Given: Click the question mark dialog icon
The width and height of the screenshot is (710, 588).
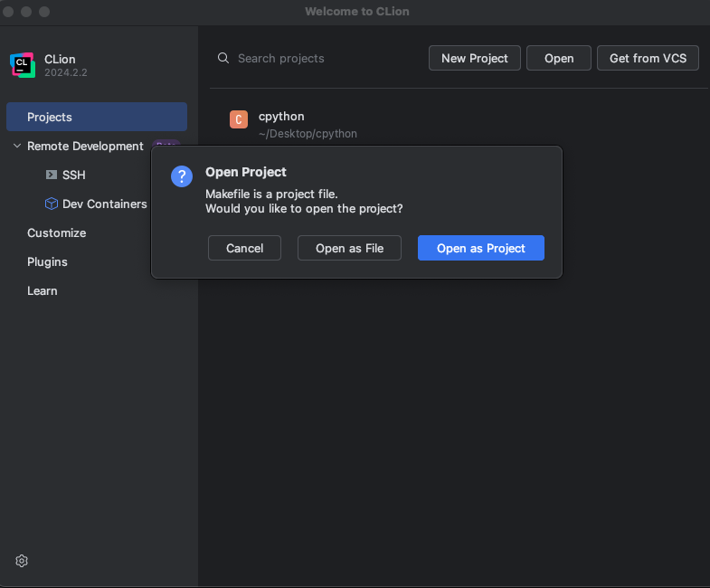Looking at the screenshot, I should click(x=182, y=176).
